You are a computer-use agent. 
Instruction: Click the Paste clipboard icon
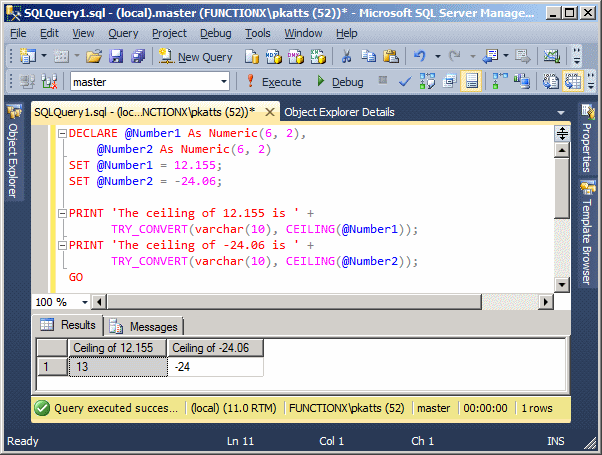point(391,56)
